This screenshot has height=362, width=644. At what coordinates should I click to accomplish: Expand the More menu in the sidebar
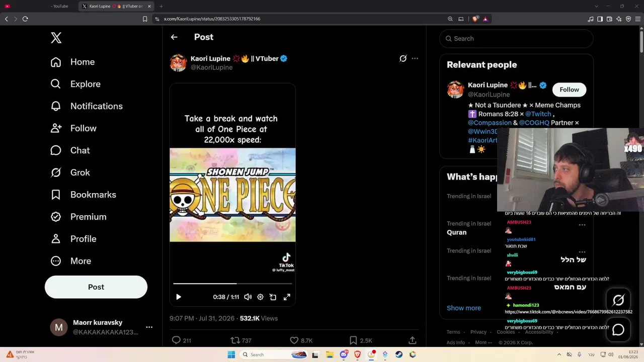(x=70, y=261)
